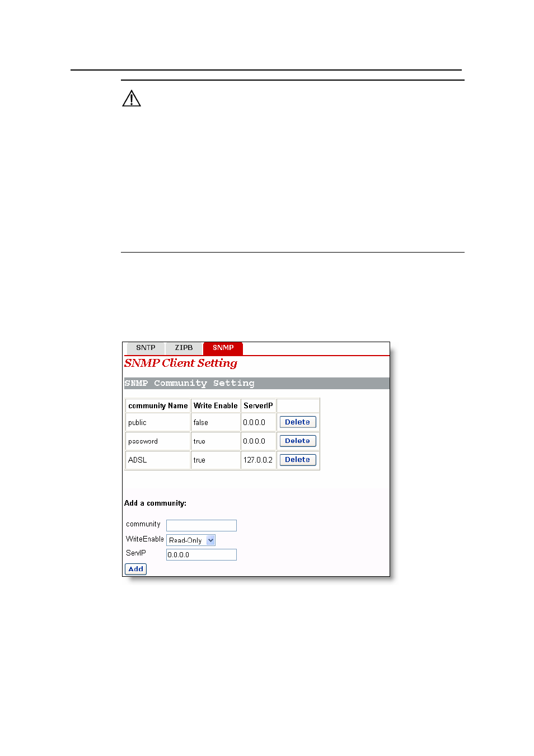The width and height of the screenshot is (534, 756).
Task: Click the Add community button
Action: [x=135, y=569]
